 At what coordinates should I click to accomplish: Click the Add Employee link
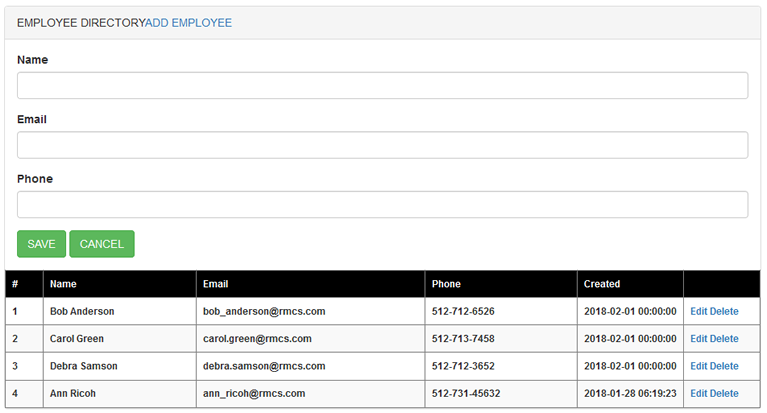click(188, 23)
